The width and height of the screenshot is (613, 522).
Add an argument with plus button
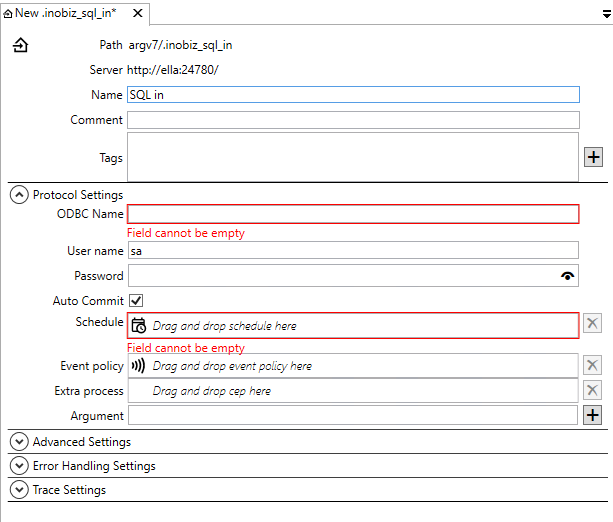click(592, 415)
